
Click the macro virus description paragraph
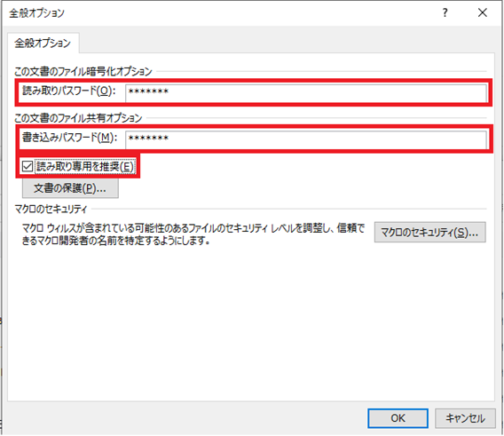point(193,234)
